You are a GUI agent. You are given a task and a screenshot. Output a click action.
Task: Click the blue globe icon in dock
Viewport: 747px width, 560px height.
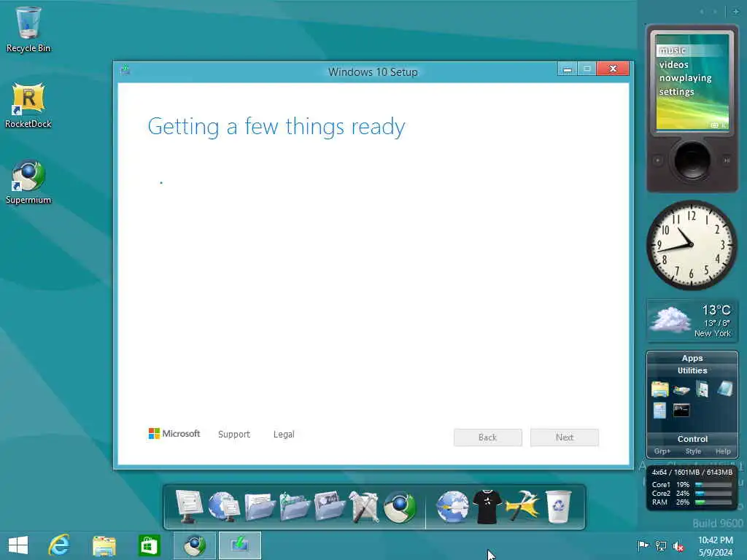coord(452,507)
